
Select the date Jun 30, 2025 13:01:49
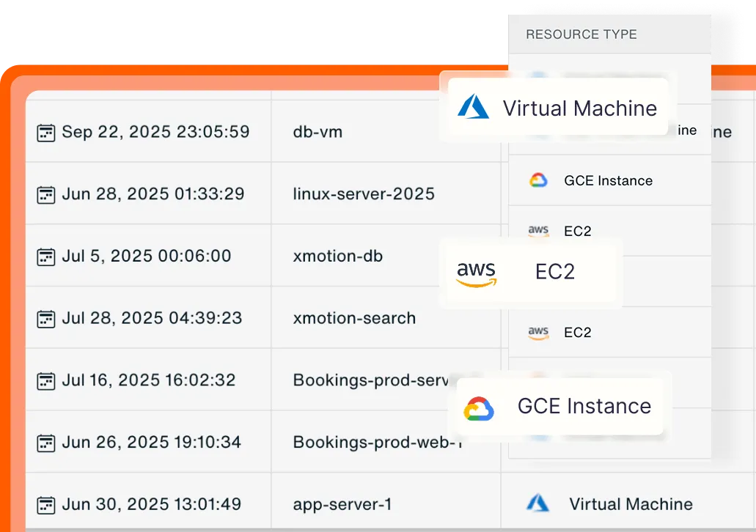click(x=151, y=505)
